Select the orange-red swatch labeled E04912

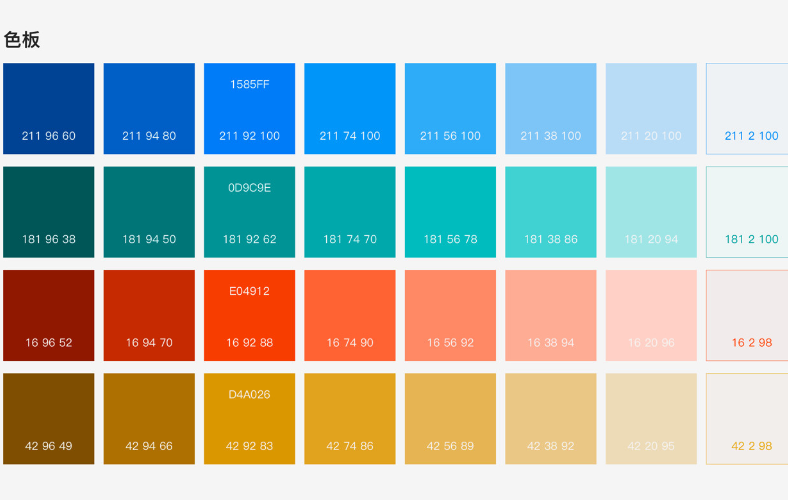(x=249, y=315)
